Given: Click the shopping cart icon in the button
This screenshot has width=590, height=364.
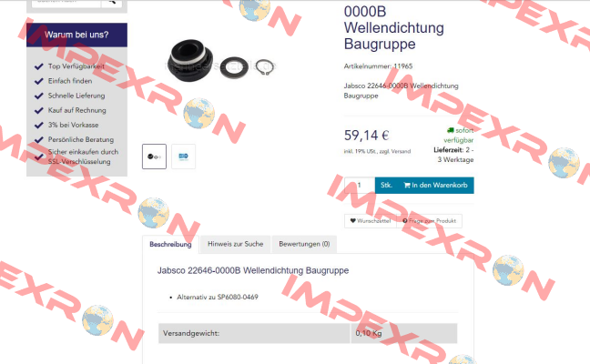Looking at the screenshot, I should 407,185.
